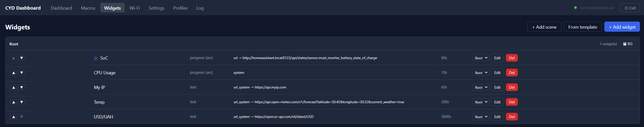The image size is (644, 127).
Task: Move SoC widget down with arrow
Action: (x=22, y=58)
